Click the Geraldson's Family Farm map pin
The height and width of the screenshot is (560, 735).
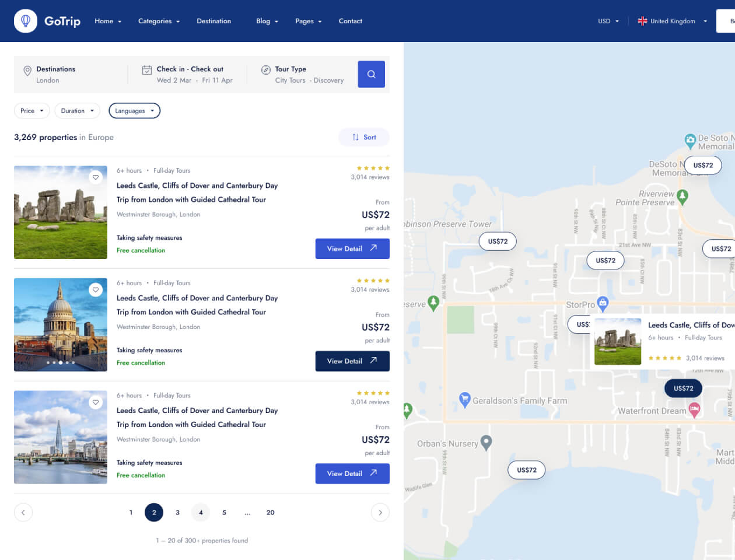[x=464, y=399]
